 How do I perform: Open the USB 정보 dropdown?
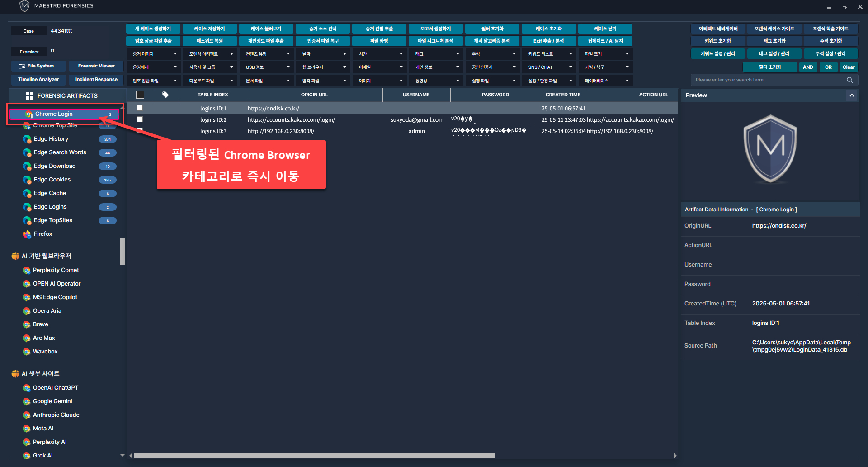click(267, 67)
